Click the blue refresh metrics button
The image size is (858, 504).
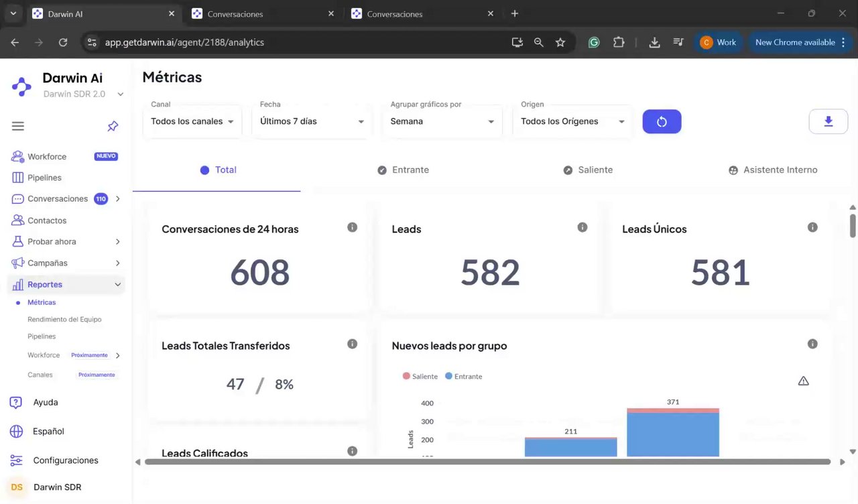pos(662,121)
